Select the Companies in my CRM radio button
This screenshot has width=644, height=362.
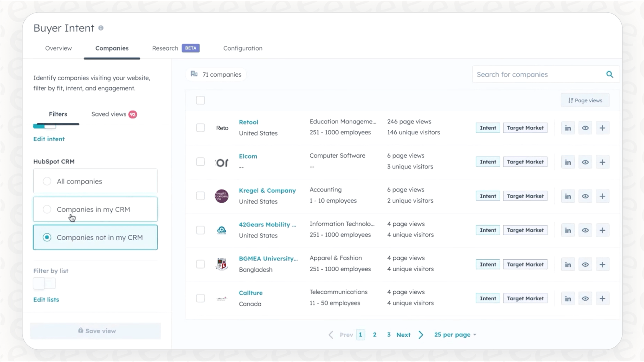coord(47,209)
